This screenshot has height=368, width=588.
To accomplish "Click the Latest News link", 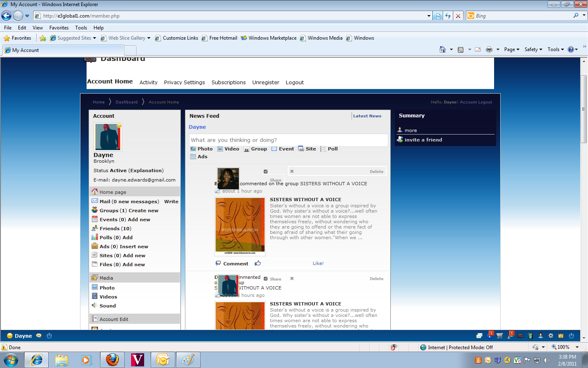I will pyautogui.click(x=367, y=116).
